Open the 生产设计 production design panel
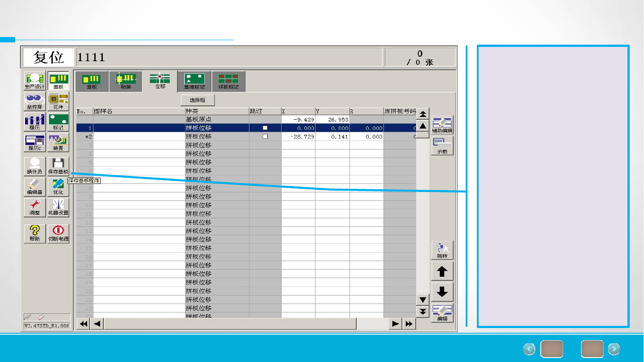 (x=34, y=81)
